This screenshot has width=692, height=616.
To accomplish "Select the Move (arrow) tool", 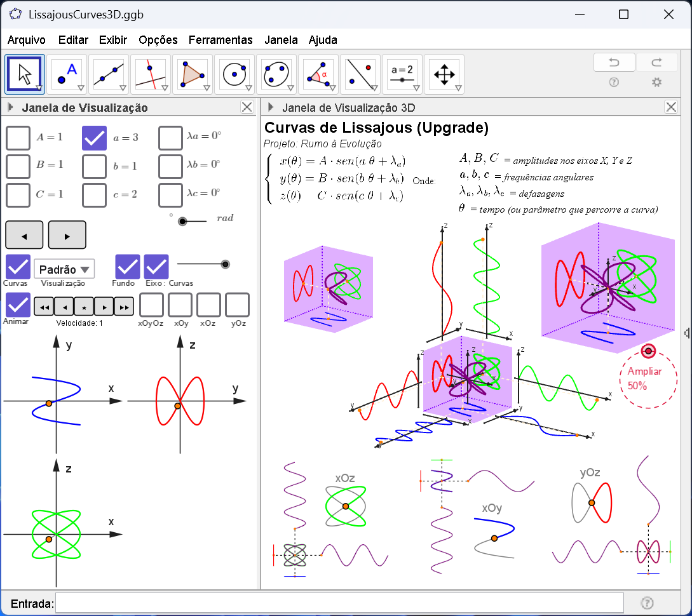I will (24, 74).
